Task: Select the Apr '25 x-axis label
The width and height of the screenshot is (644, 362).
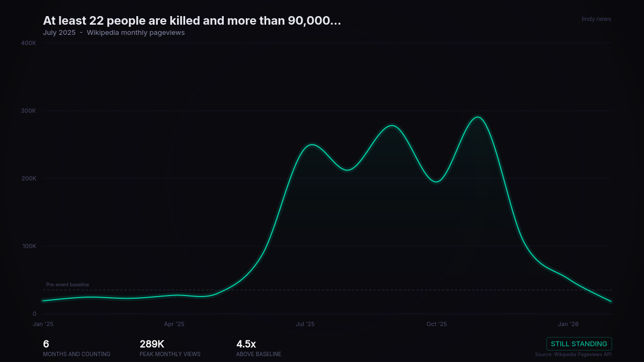Action: pos(174,324)
